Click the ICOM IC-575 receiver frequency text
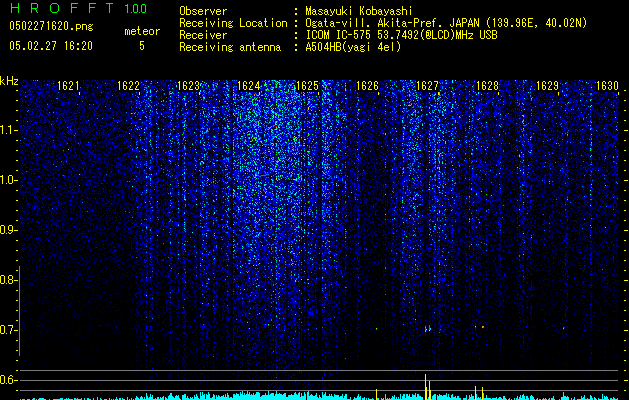 coord(401,35)
